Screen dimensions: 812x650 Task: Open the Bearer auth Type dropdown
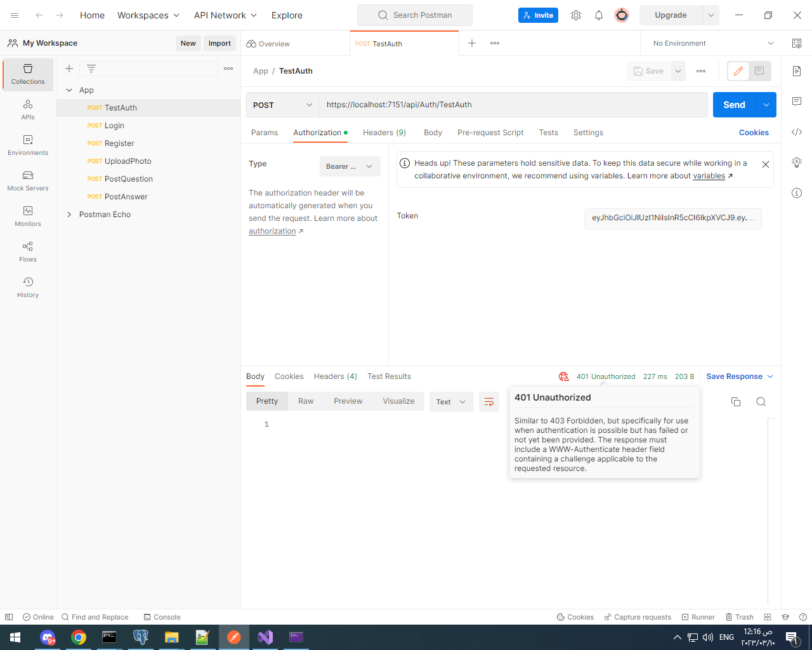click(x=350, y=166)
